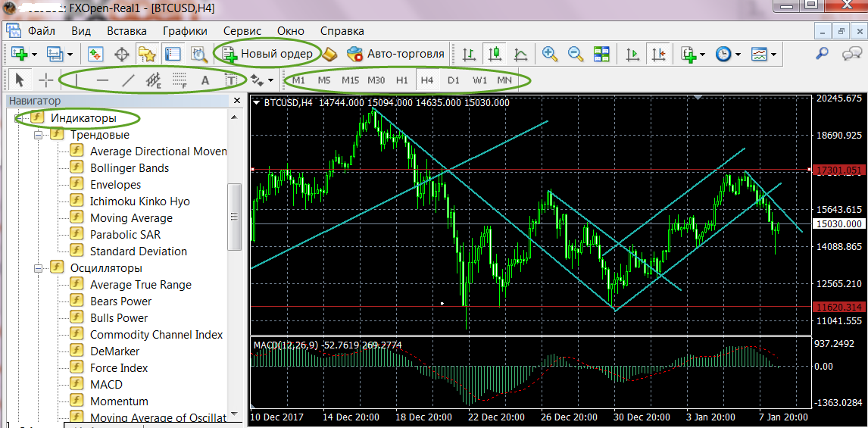Open the chart templates icon

pos(759,54)
